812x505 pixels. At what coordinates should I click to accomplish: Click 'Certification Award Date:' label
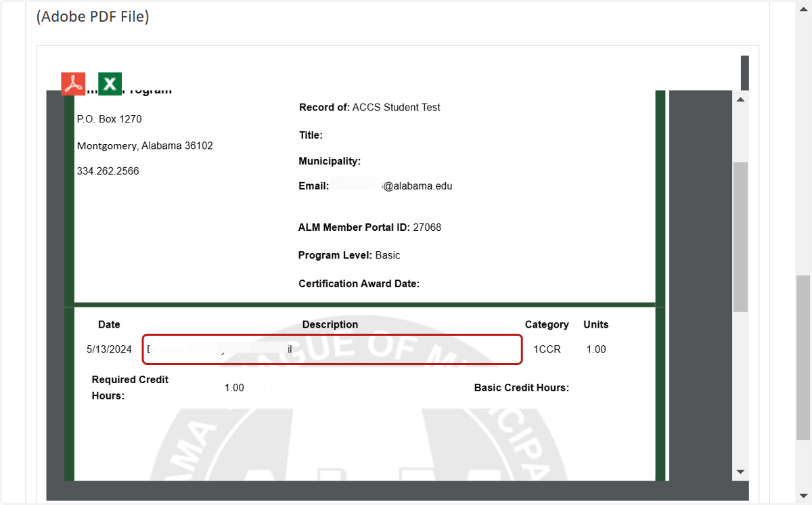click(x=359, y=284)
